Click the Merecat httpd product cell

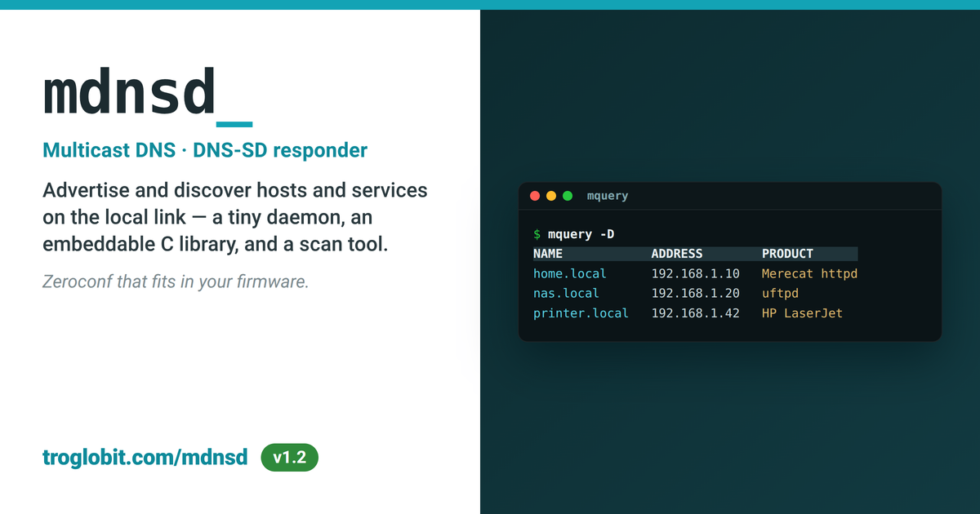coord(809,273)
